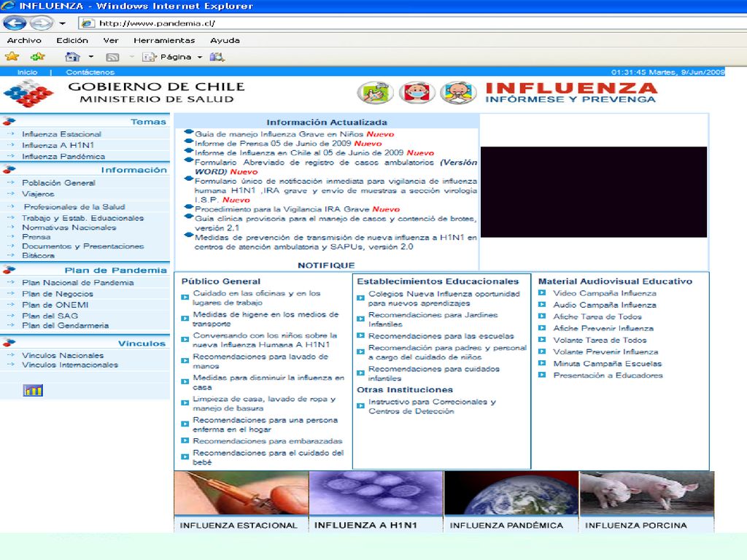This screenshot has width=747, height=560.
Task: Click the Influenza Estacional syringe thumbnail
Action: point(241,493)
